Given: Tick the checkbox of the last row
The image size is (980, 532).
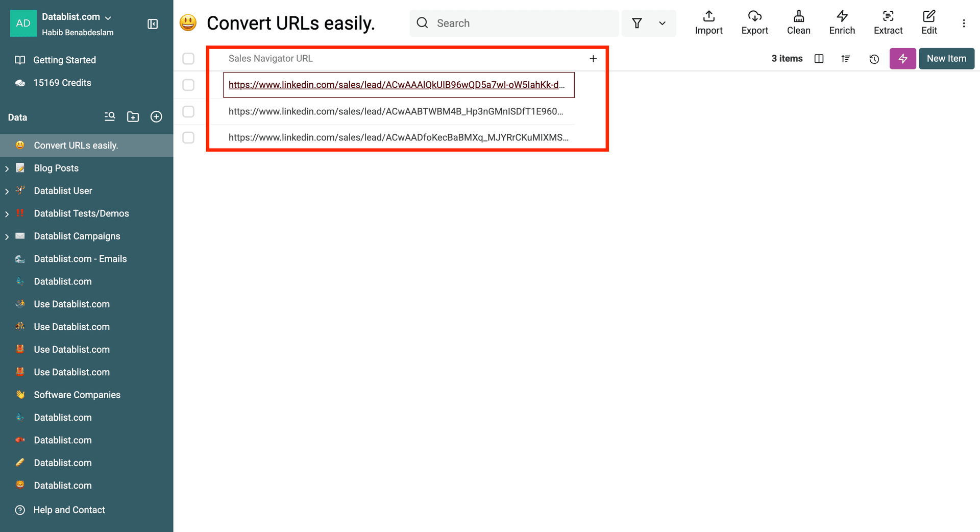Looking at the screenshot, I should 188,137.
